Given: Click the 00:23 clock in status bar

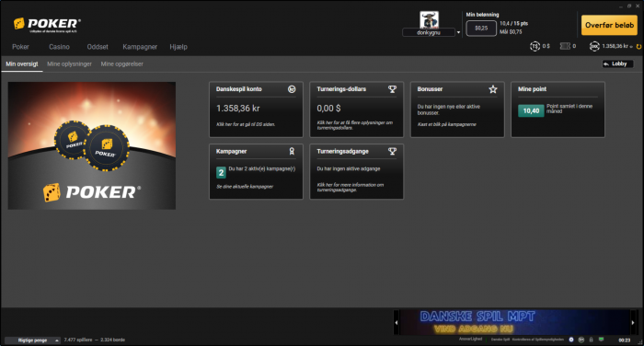Looking at the screenshot, I should click(x=625, y=340).
